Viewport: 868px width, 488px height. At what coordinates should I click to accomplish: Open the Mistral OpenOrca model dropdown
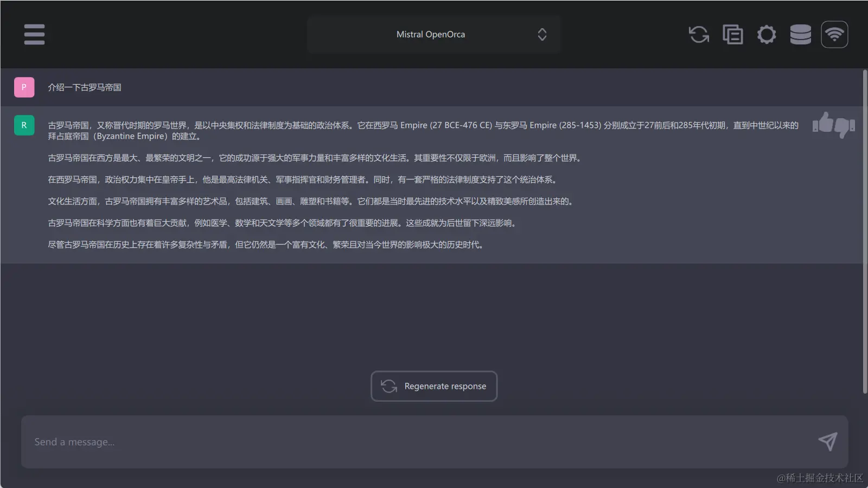coord(433,34)
